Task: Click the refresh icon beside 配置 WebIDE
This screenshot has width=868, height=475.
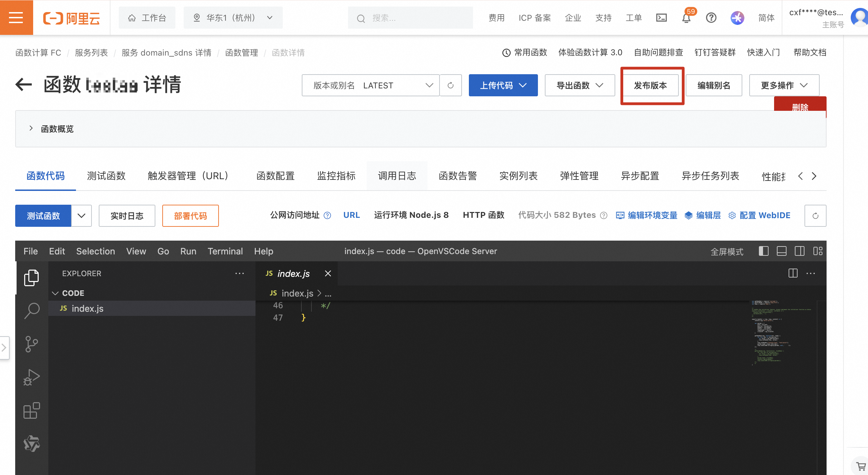Action: [815, 215]
